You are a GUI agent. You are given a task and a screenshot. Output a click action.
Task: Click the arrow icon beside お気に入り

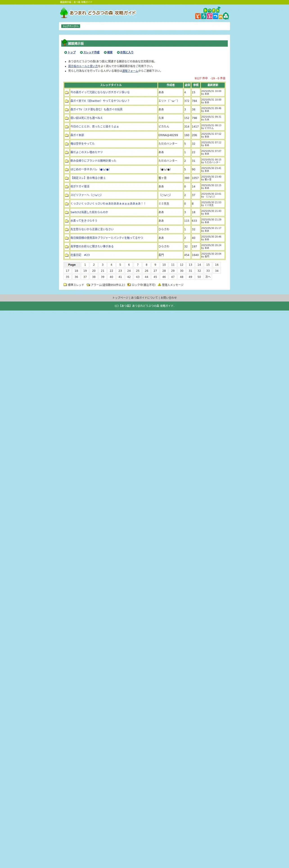coord(118,53)
